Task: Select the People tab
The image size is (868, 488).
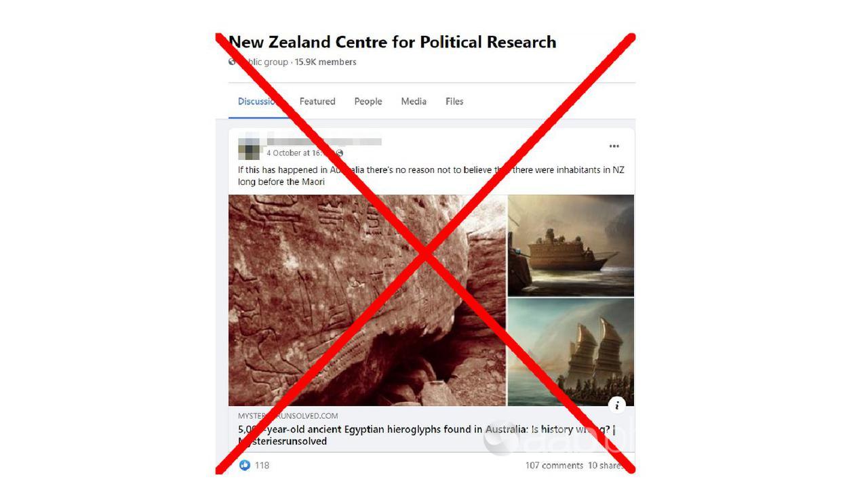Action: tap(368, 102)
